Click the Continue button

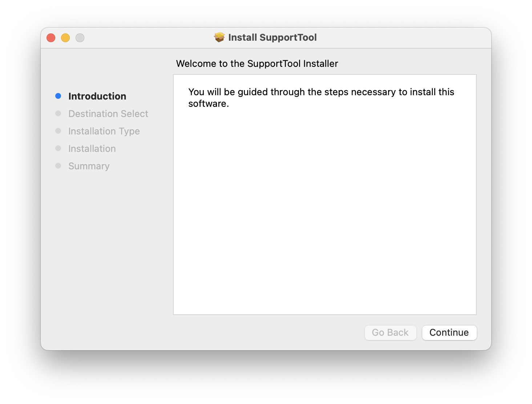[449, 332]
